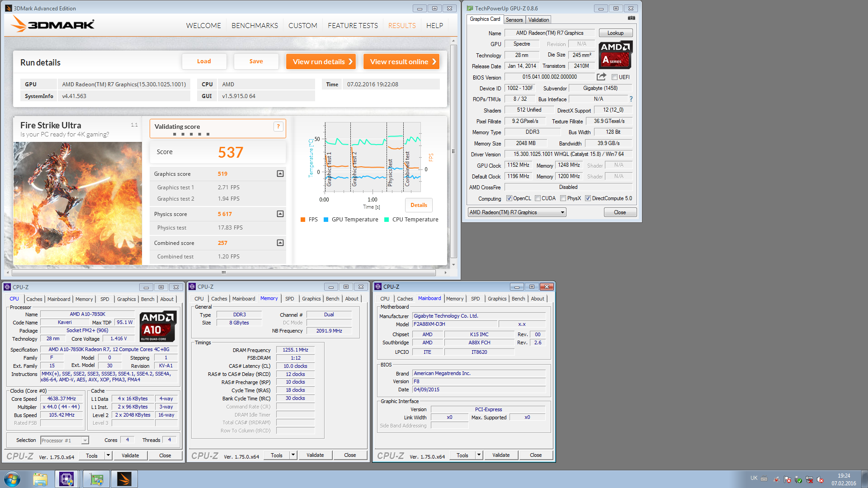Click the help question mark beside Validating score
Screen dimensions: 868x488
click(x=278, y=127)
